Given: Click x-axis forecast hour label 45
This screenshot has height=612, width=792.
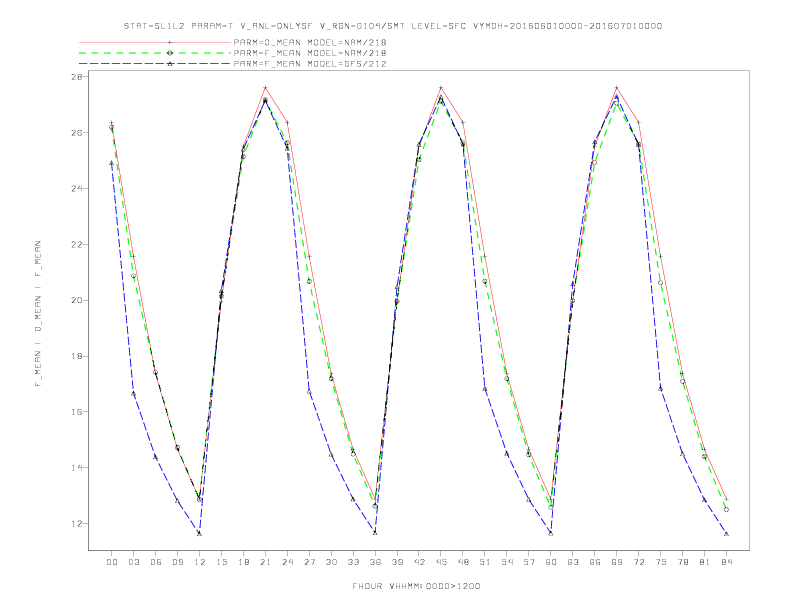Looking at the screenshot, I should [x=441, y=562].
